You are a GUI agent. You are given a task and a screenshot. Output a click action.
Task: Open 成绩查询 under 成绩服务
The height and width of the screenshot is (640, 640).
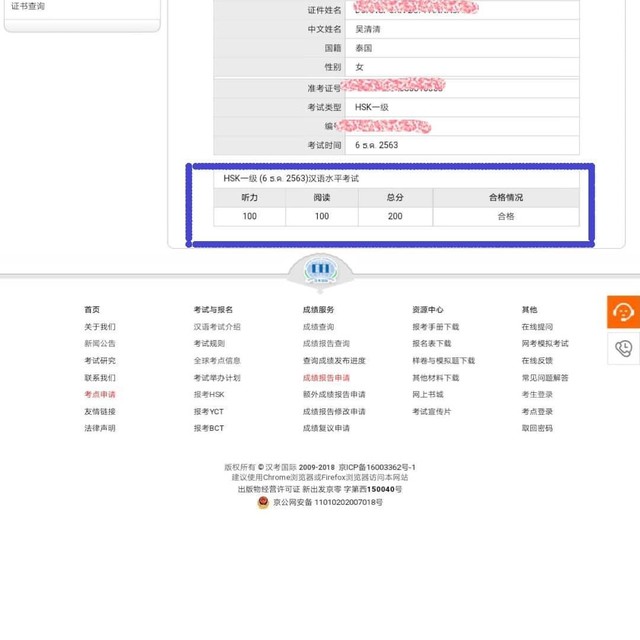point(318,327)
